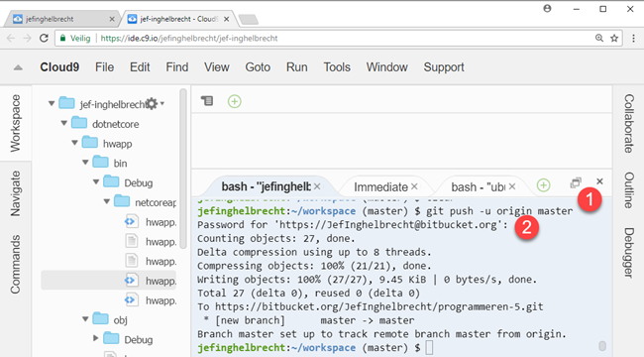
Task: Maximize the console pane
Action: tap(576, 182)
